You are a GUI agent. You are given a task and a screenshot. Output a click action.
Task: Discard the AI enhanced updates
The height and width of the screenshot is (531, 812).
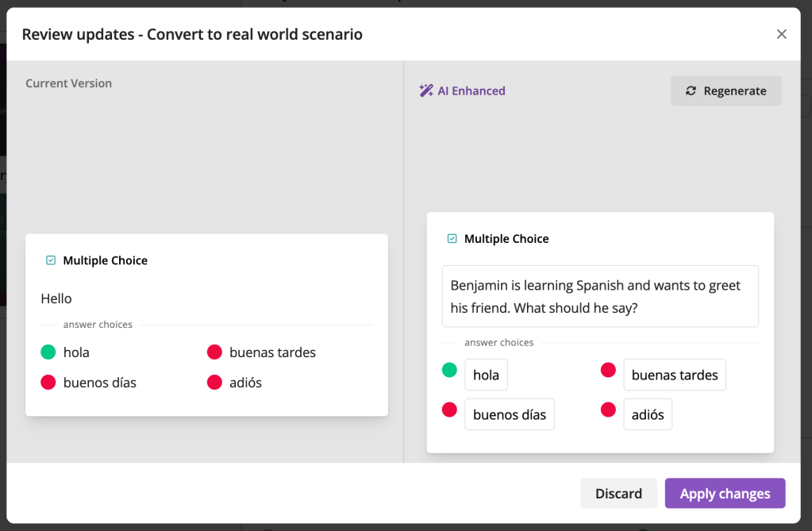point(618,494)
